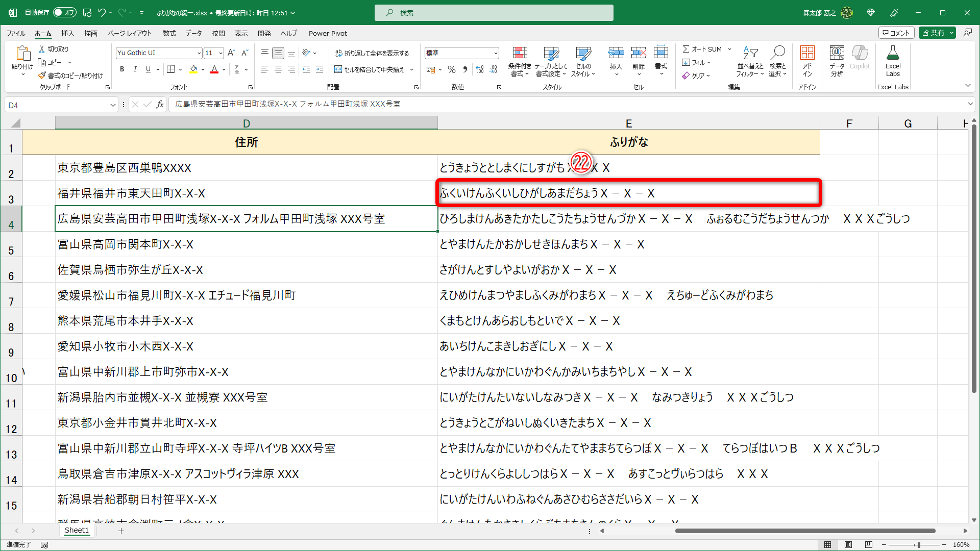980x551 pixels.
Task: Click the Share button
Action: [x=934, y=33]
